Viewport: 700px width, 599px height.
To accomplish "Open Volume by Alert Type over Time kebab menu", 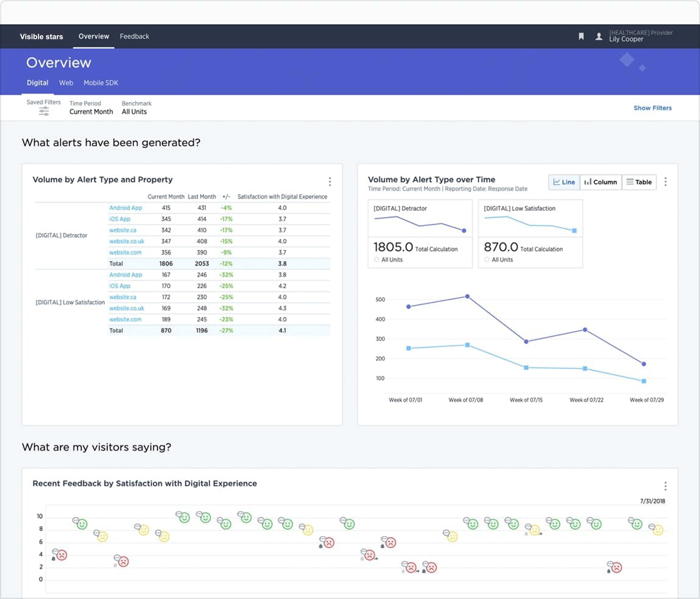I will click(x=665, y=182).
